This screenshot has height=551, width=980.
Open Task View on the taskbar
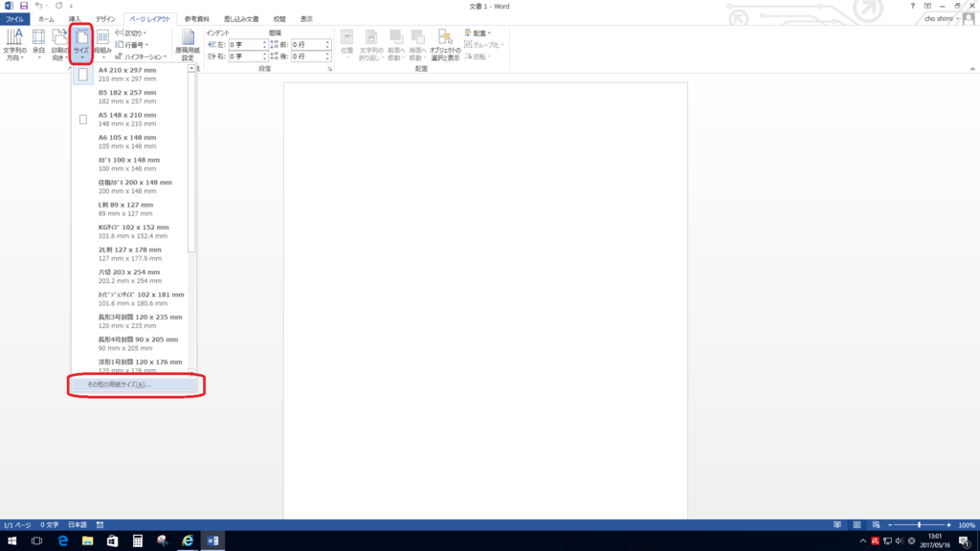[37, 541]
